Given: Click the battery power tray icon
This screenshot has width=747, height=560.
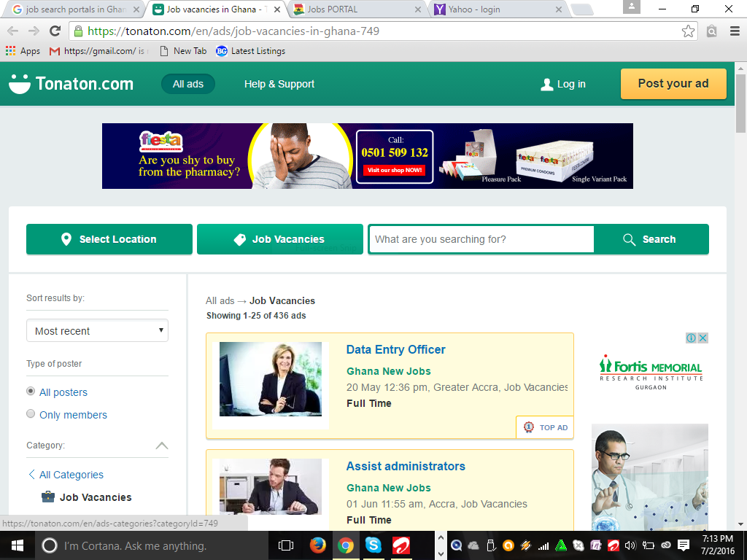Looking at the screenshot, I should click(648, 545).
